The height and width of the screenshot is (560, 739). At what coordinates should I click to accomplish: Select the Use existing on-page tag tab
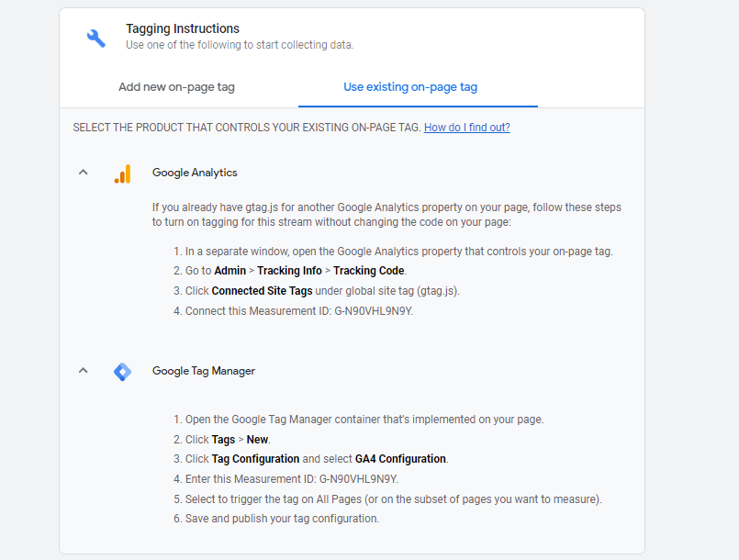coord(410,87)
